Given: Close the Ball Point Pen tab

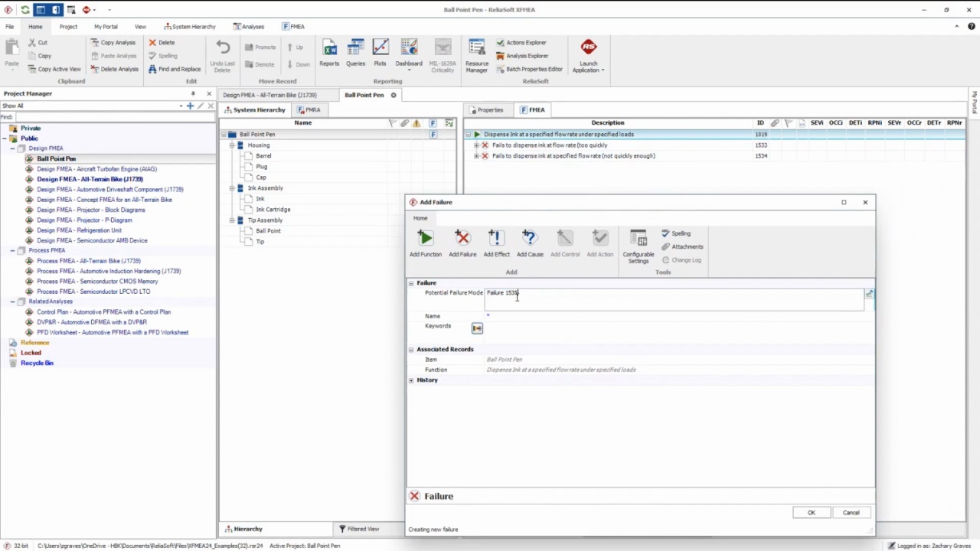Looking at the screenshot, I should pyautogui.click(x=394, y=95).
